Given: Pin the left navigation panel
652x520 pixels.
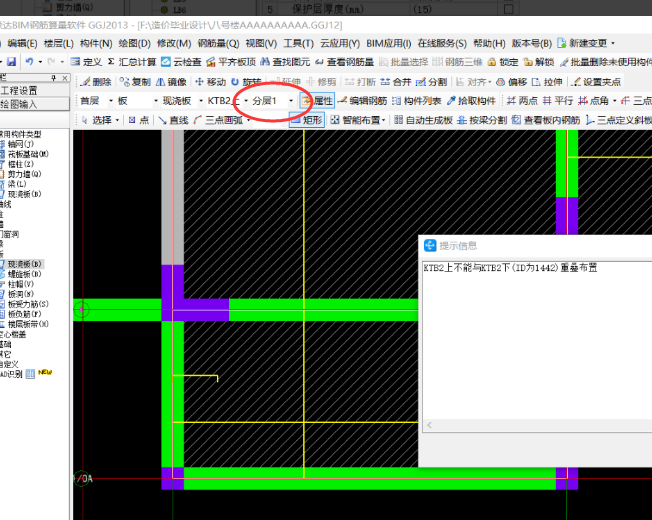Looking at the screenshot, I should tap(54, 78).
